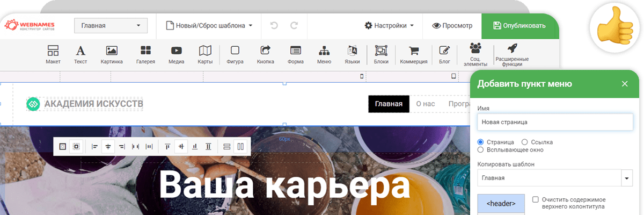Align elements to the bottom

[195, 146]
